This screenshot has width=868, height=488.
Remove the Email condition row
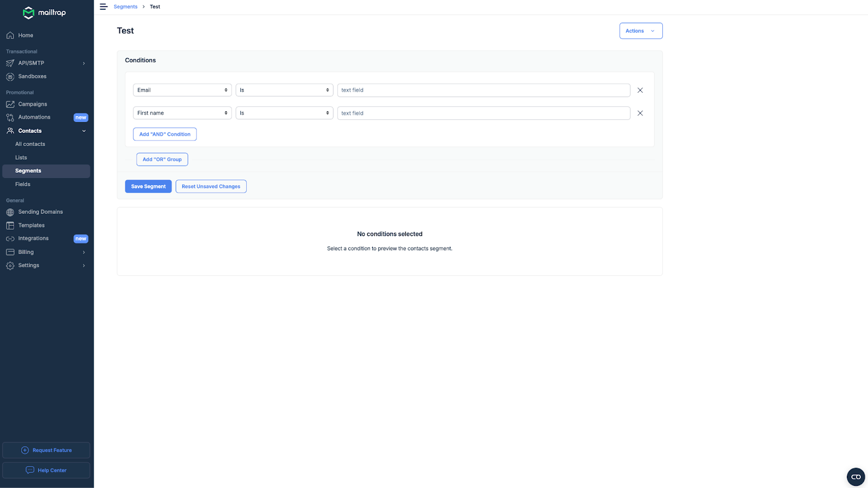pyautogui.click(x=640, y=90)
